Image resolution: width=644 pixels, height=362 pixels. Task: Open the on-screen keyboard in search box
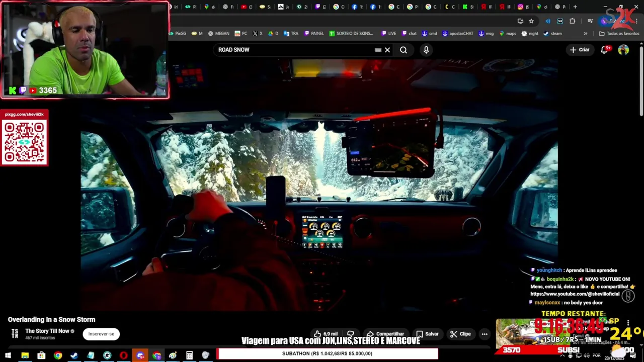pos(378,50)
